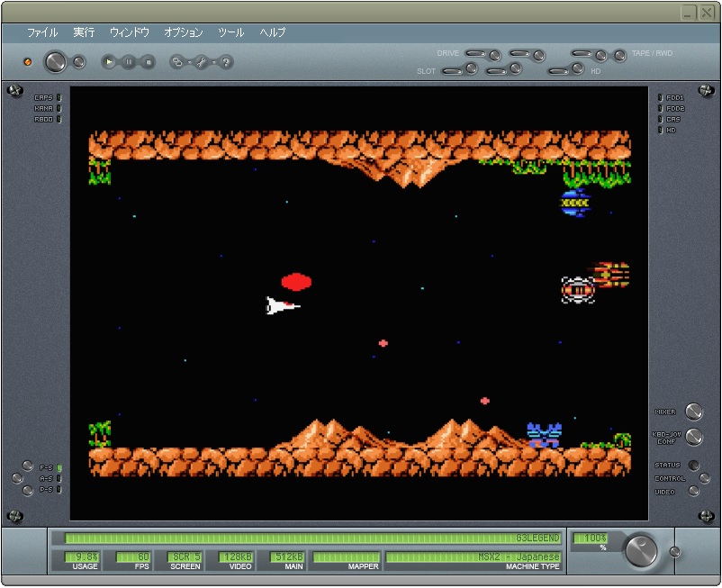Toggle the CONTROL panel knob
This screenshot has width=722, height=588.
[705, 478]
